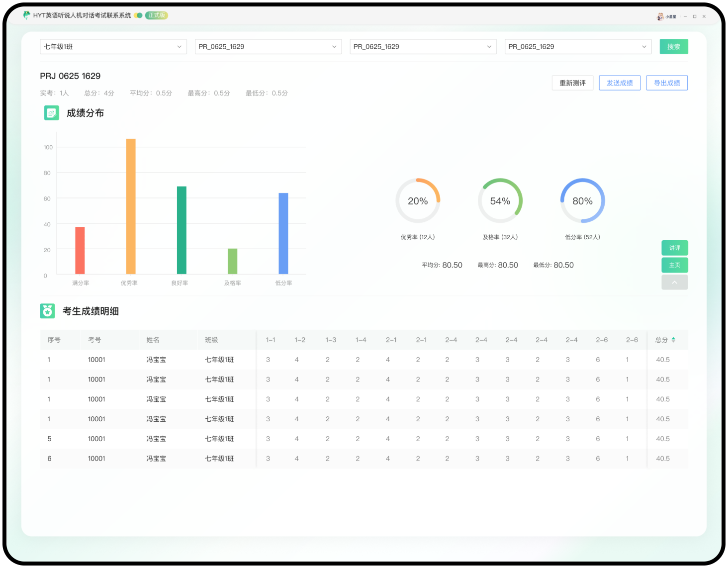Export scores via the 导出成绩 button
Viewport: 728px width, 569px height.
pos(667,83)
